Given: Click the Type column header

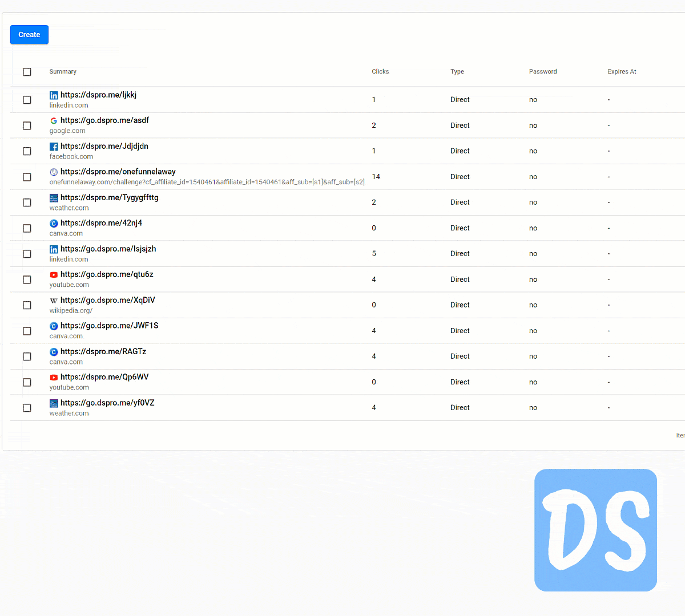Looking at the screenshot, I should 457,72.
